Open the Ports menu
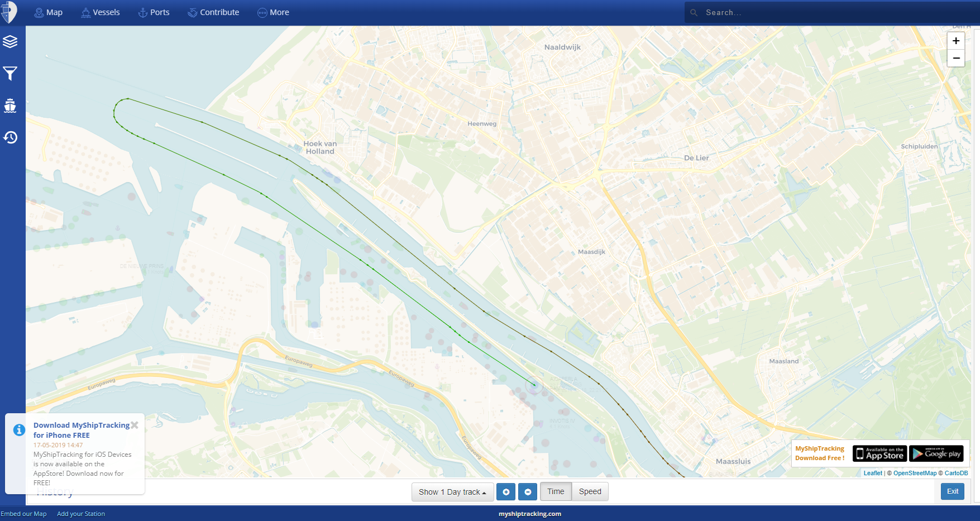The image size is (980, 521). [x=154, y=12]
